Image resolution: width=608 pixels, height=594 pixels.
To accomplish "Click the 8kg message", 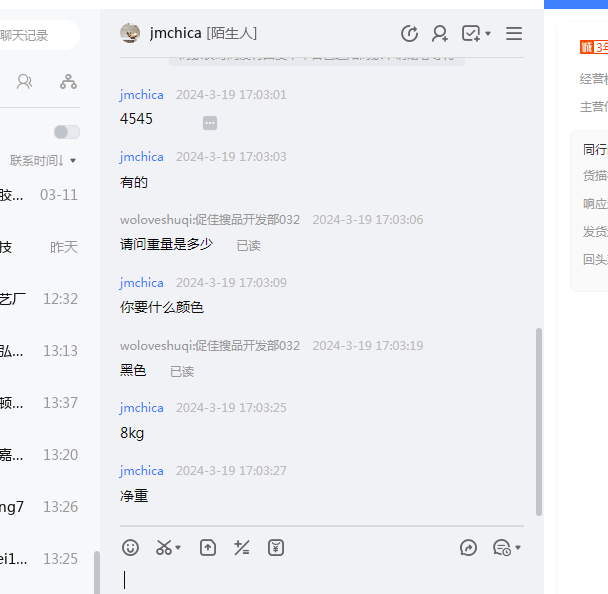I will click(132, 433).
